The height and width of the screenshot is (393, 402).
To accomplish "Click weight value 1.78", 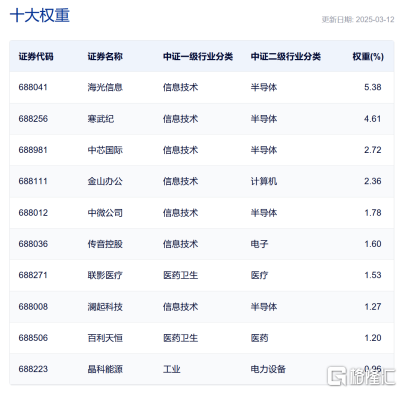I will point(373,213).
